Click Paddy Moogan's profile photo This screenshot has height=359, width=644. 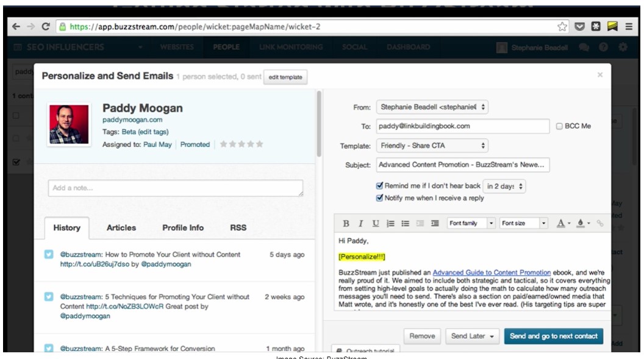click(x=69, y=124)
